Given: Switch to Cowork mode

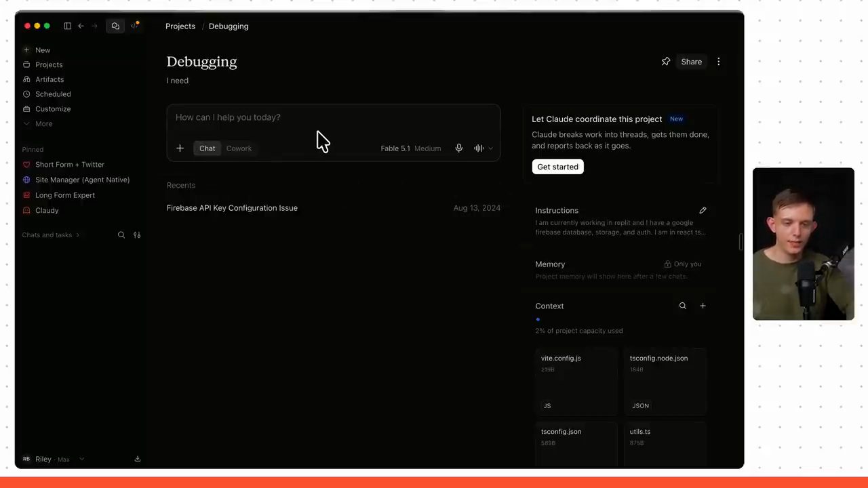Looking at the screenshot, I should (x=239, y=148).
